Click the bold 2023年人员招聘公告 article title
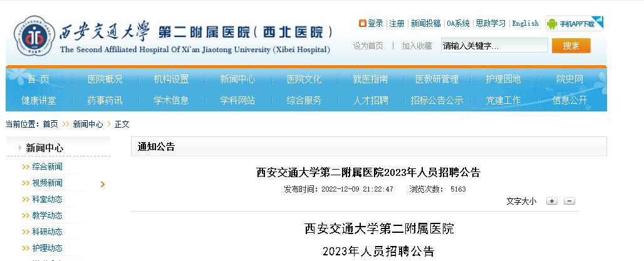 click(x=368, y=172)
